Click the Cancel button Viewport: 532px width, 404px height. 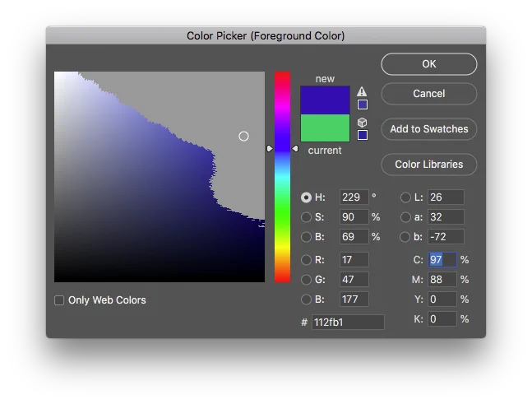tap(429, 94)
